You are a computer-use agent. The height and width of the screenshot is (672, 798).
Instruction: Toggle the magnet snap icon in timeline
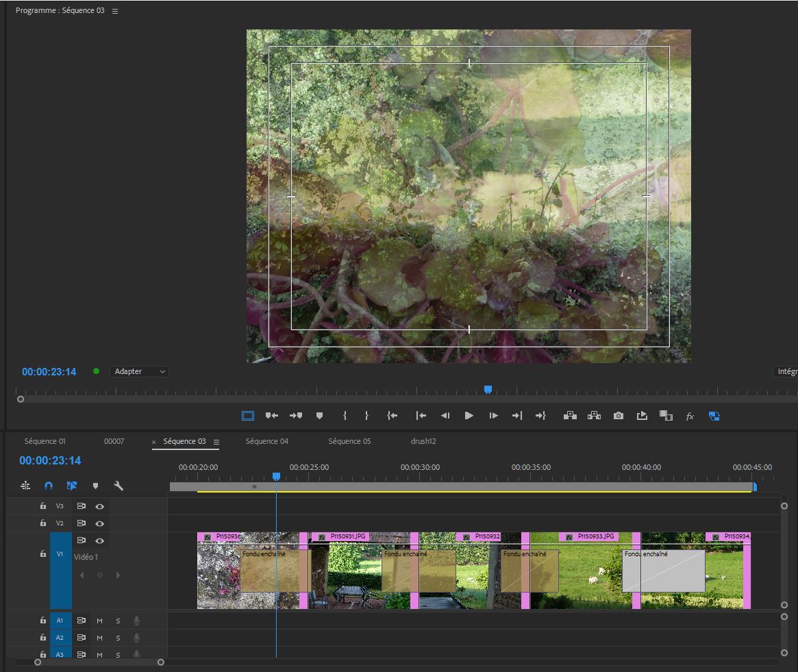pos(49,486)
